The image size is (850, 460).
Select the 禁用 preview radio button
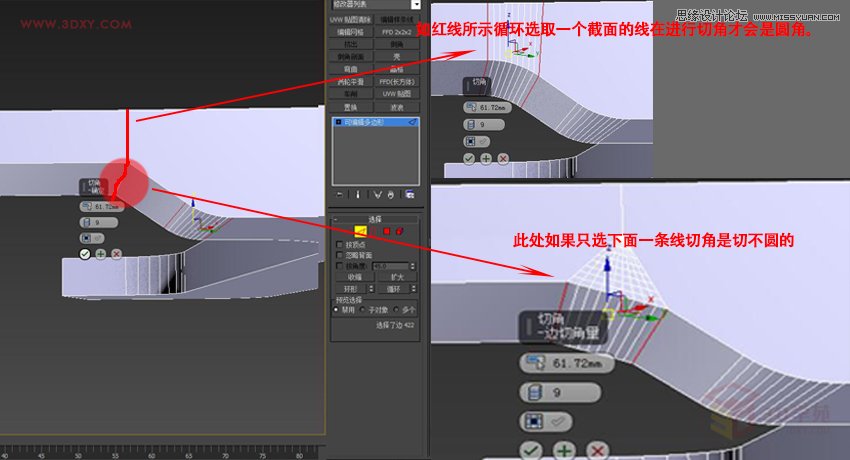tap(336, 310)
